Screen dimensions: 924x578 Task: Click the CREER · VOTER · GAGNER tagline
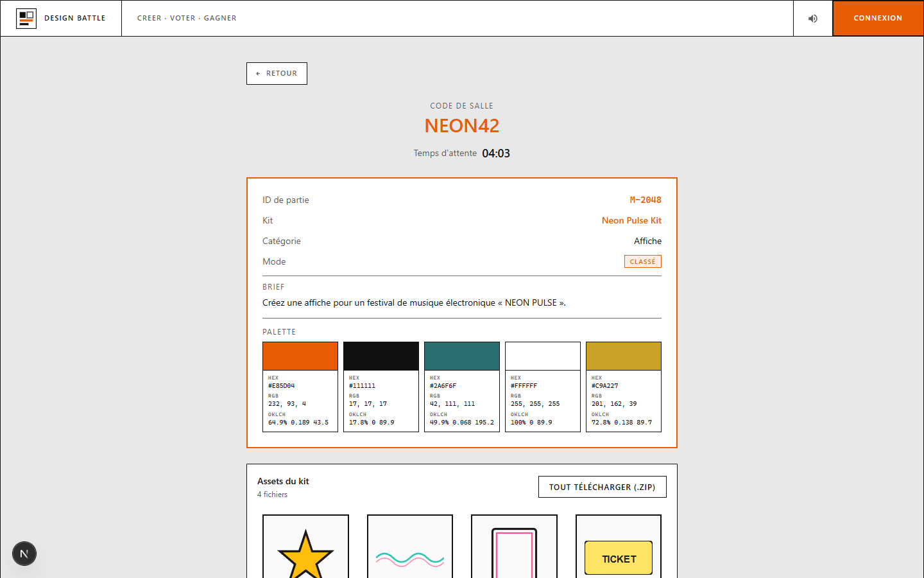pyautogui.click(x=187, y=18)
